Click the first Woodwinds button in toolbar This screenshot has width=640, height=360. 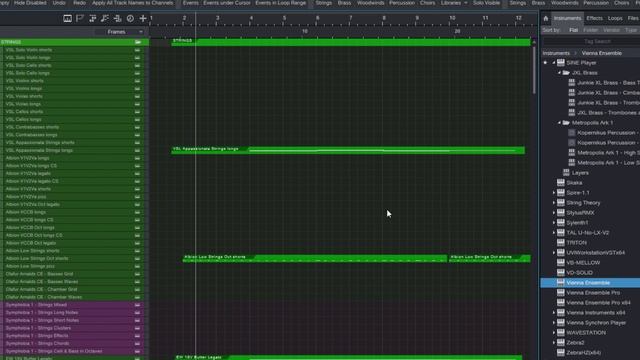pyautogui.click(x=370, y=3)
